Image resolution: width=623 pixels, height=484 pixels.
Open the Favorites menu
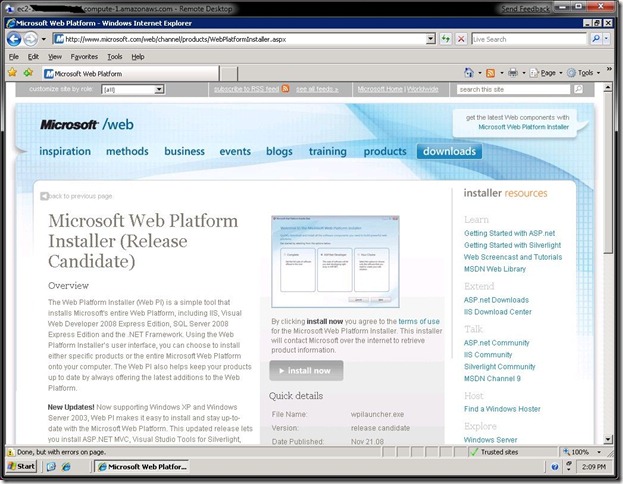(x=84, y=56)
